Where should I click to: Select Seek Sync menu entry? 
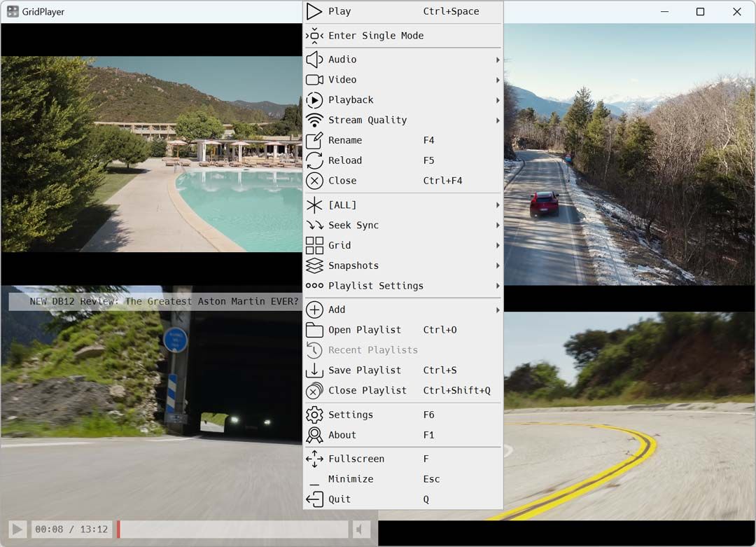[353, 225]
